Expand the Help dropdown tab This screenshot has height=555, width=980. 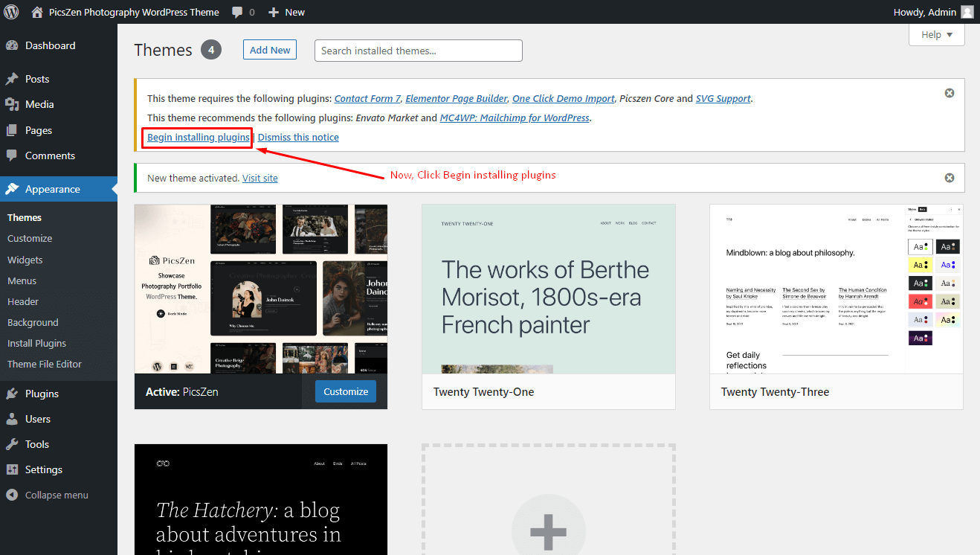coord(937,35)
